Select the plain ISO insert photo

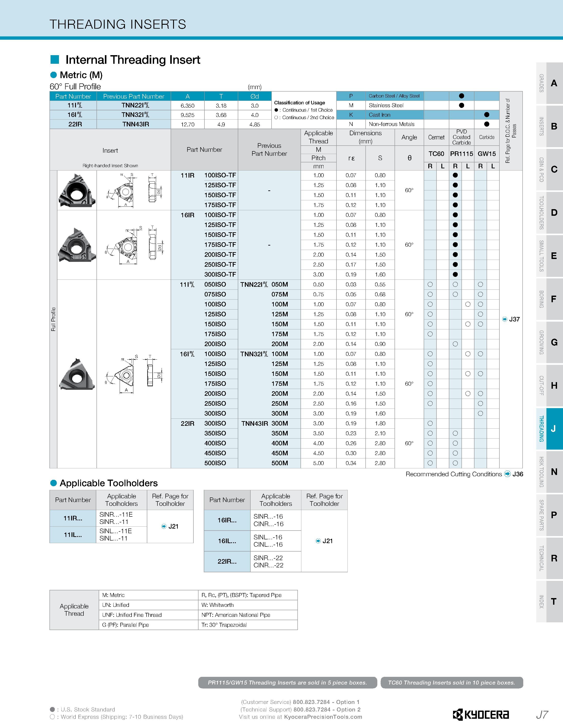click(77, 374)
